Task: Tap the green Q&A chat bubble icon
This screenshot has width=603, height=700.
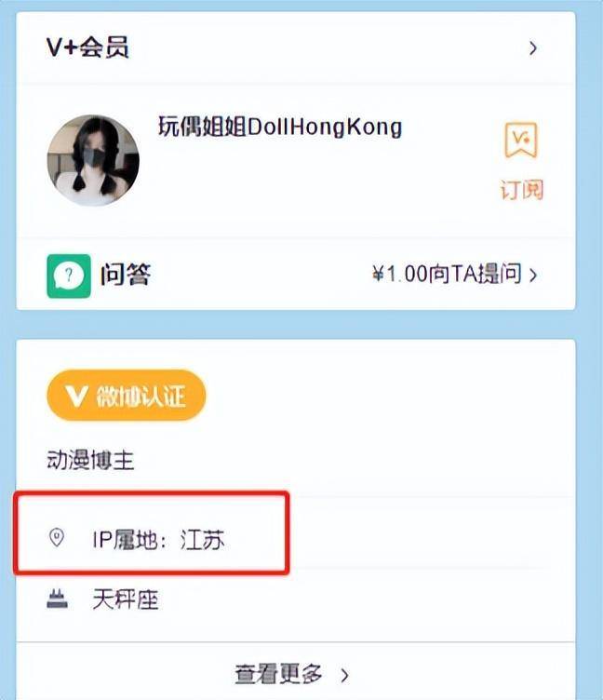Action: [69, 276]
